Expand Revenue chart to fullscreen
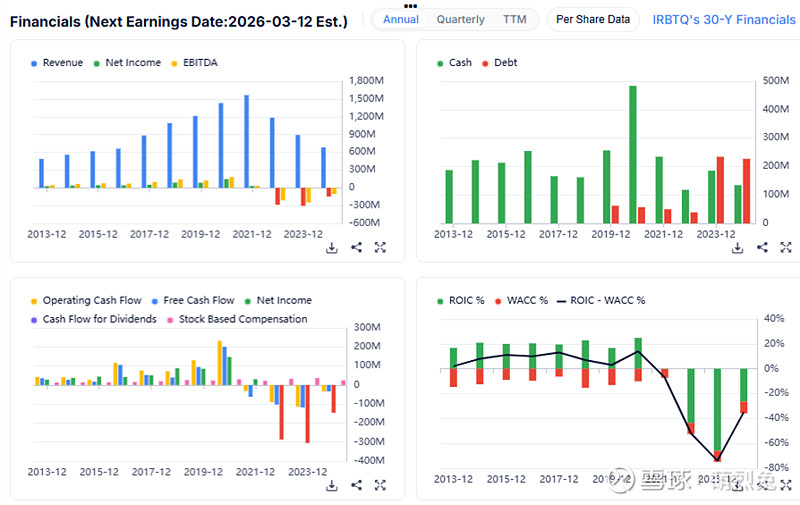The width and height of the screenshot is (800, 505). pos(380,248)
